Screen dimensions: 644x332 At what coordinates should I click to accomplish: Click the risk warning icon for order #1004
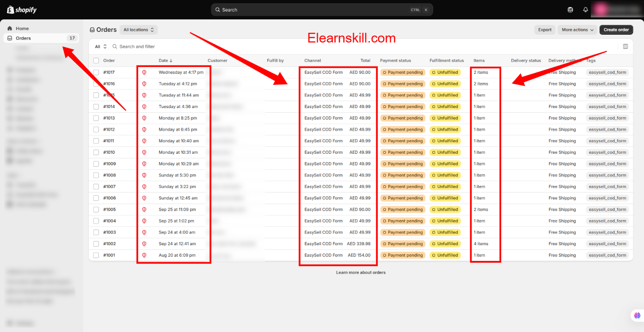click(144, 221)
